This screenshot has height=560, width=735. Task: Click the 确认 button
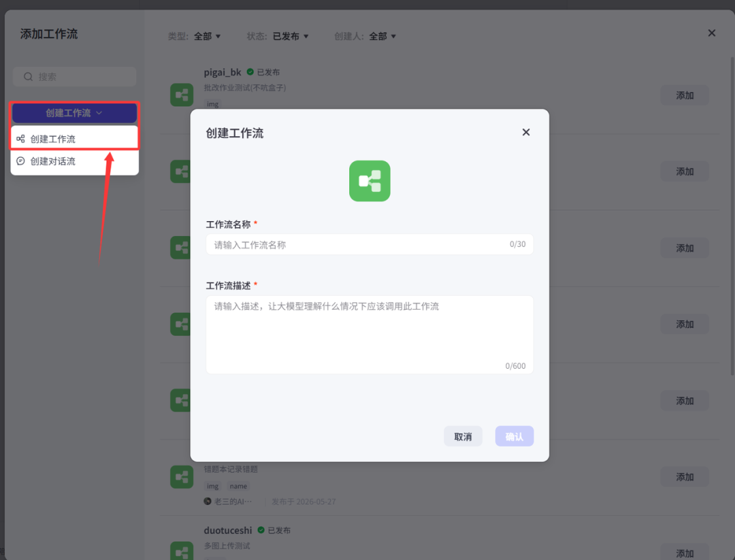click(514, 436)
